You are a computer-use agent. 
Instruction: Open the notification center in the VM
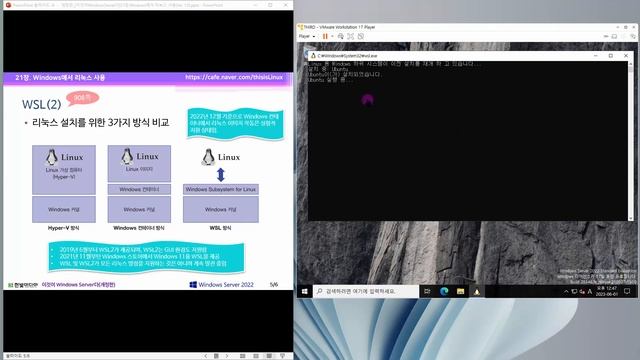pyautogui.click(x=627, y=291)
